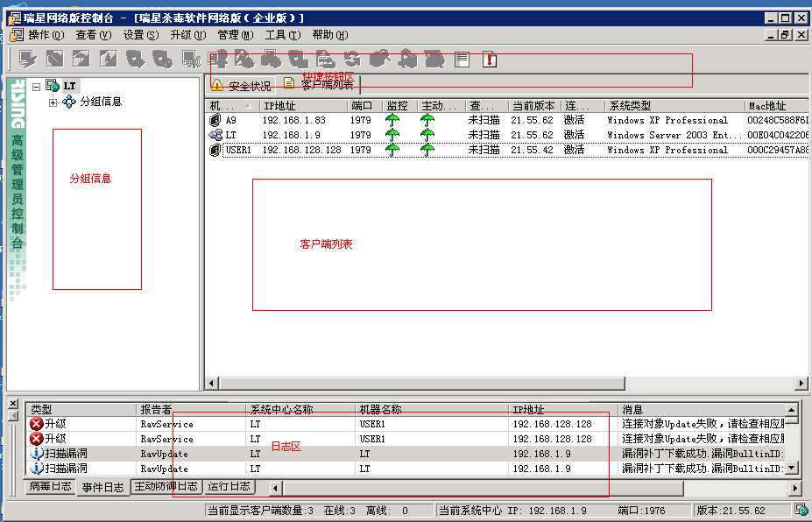Click client list horizontal scrollbar left arrow

click(x=212, y=384)
